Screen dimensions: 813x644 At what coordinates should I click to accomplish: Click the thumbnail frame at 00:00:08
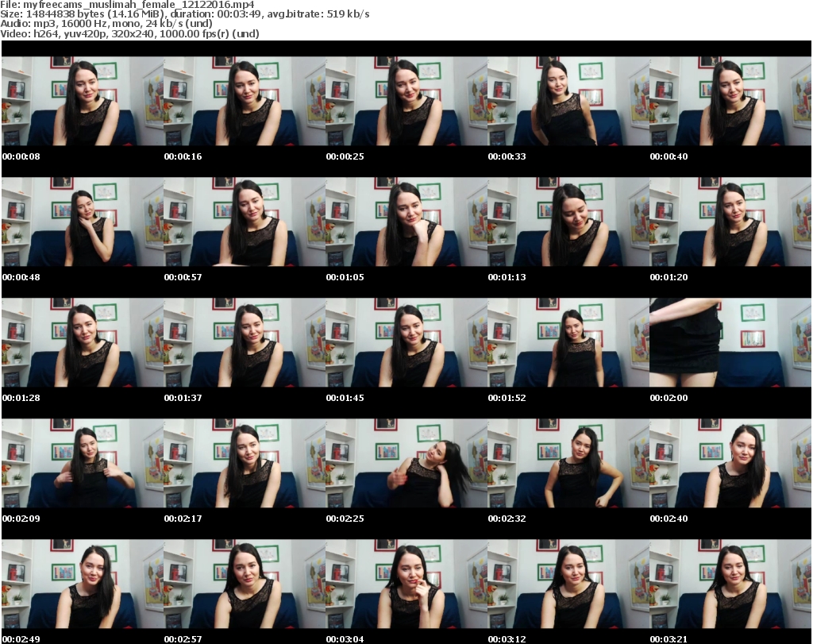pos(83,101)
